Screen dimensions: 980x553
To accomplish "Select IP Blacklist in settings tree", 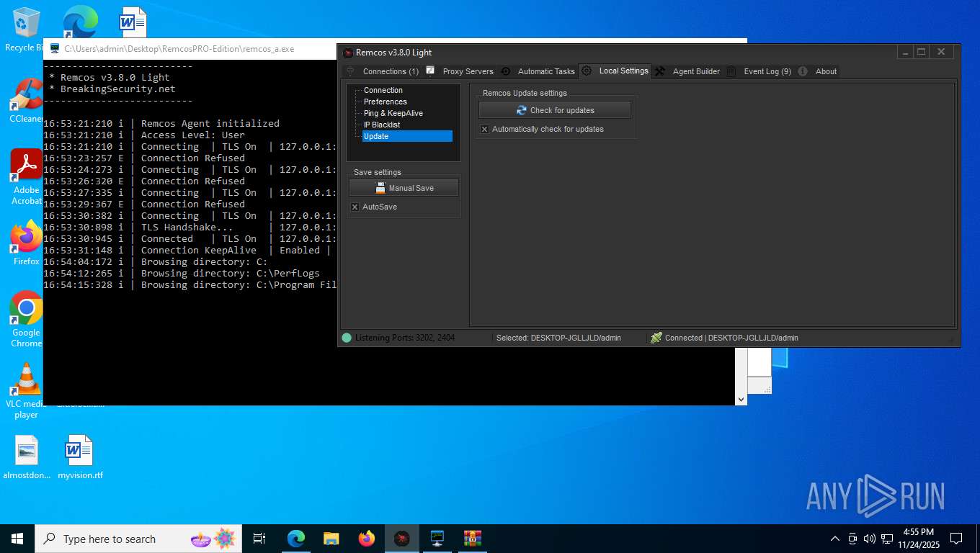I will click(382, 125).
